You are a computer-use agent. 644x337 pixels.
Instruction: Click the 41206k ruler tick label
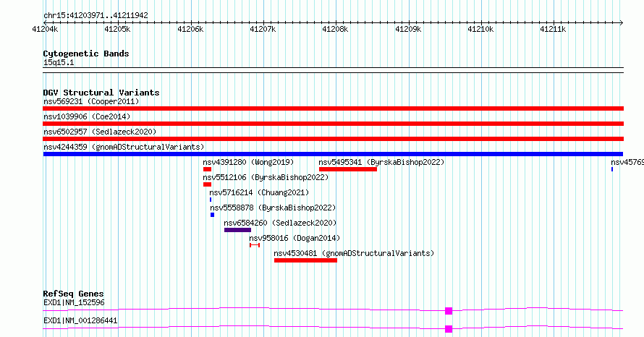[190, 29]
